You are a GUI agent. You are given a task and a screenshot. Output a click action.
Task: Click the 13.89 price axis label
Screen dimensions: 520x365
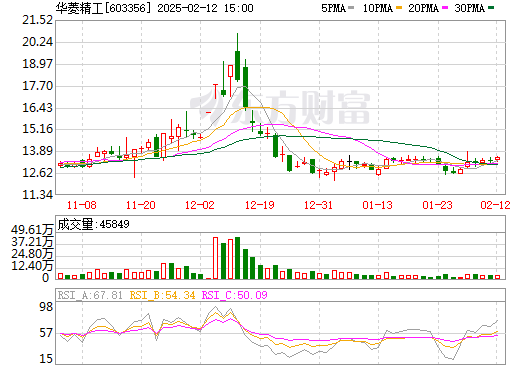tap(37, 151)
